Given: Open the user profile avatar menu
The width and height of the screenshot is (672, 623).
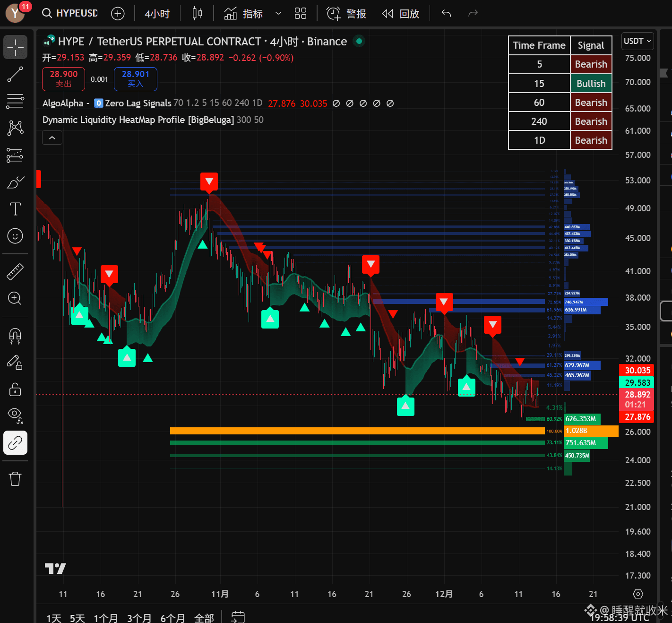Looking at the screenshot, I should point(15,13).
